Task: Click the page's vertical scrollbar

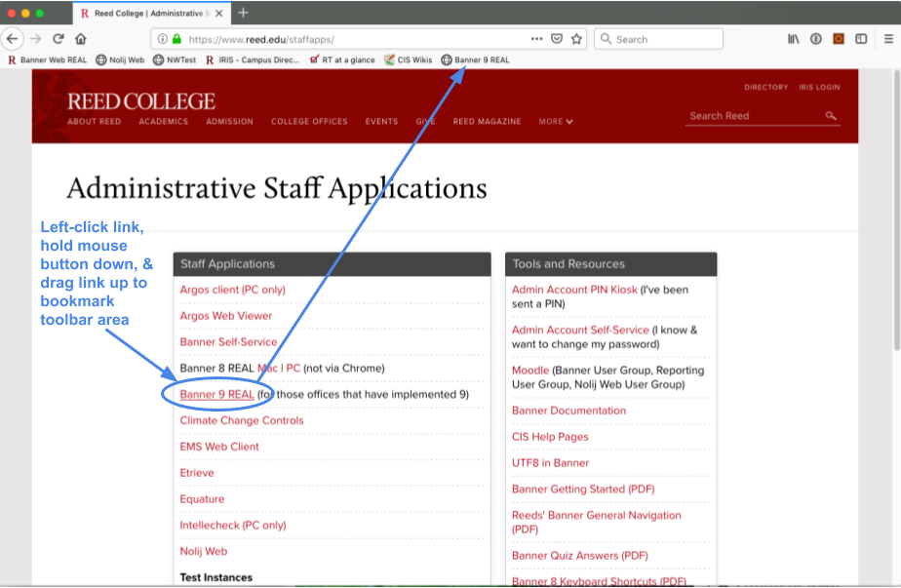Action: [x=894, y=215]
